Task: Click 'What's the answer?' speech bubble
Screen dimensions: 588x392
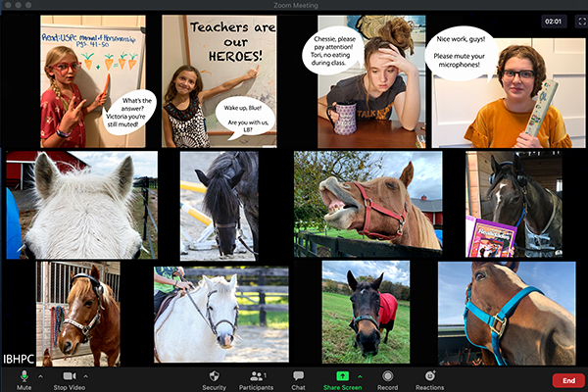Action: pos(129,112)
